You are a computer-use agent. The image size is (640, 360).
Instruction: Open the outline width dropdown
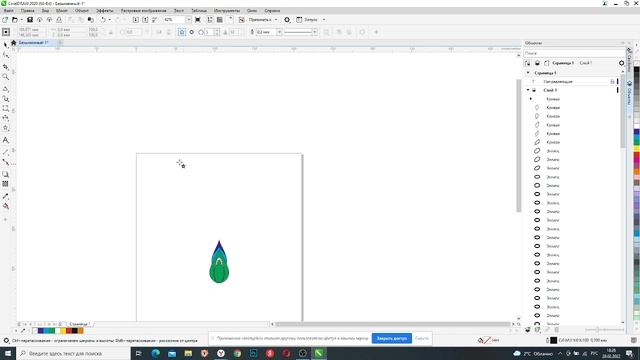click(x=279, y=32)
